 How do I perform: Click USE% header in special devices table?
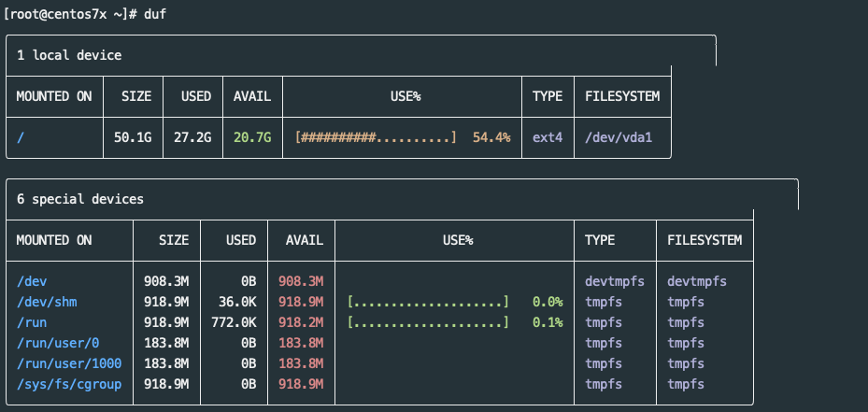point(458,240)
